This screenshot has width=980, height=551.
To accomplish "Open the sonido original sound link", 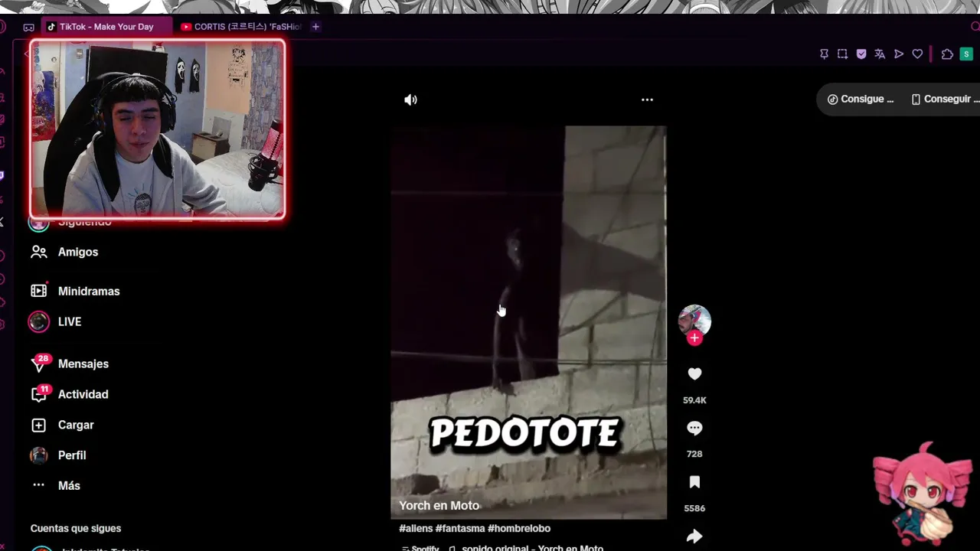I will 532,547.
